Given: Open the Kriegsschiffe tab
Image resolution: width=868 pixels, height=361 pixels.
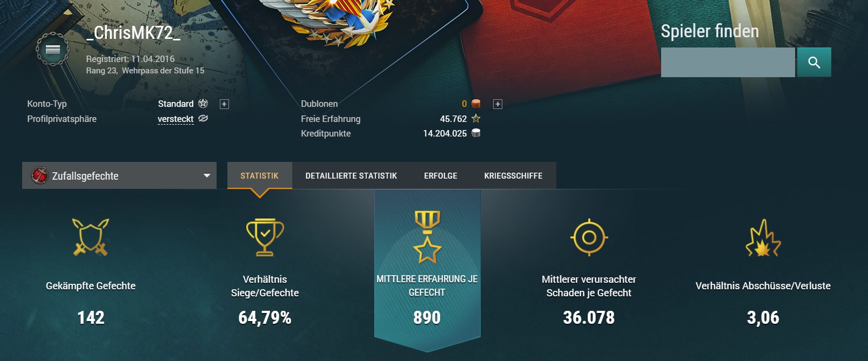Looking at the screenshot, I should click(514, 175).
